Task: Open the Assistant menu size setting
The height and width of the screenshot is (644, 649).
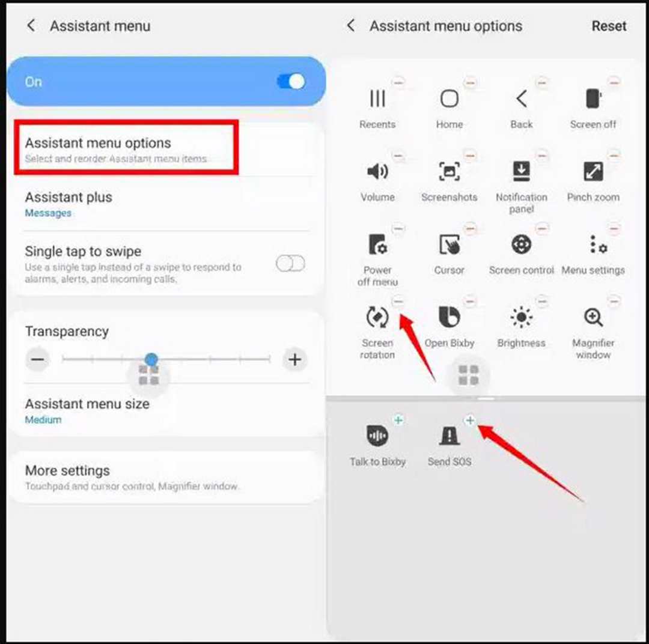Action: tap(167, 410)
